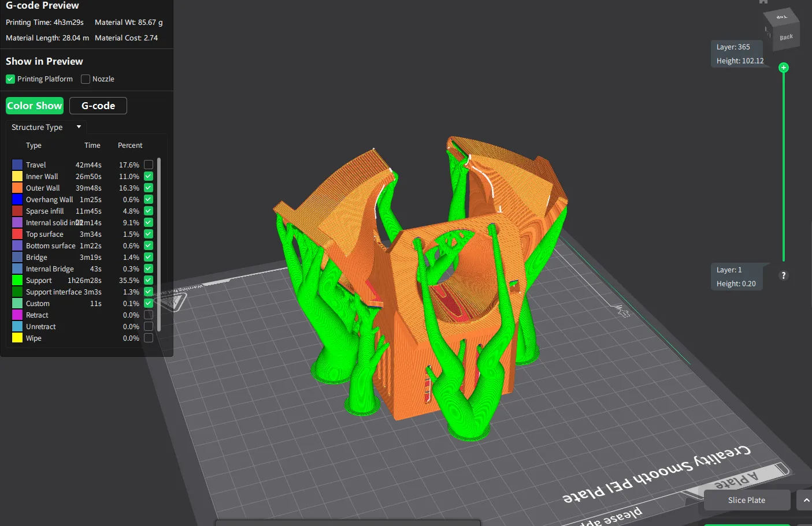
Task: Pick the Top surface red swatch
Action: (x=17, y=234)
